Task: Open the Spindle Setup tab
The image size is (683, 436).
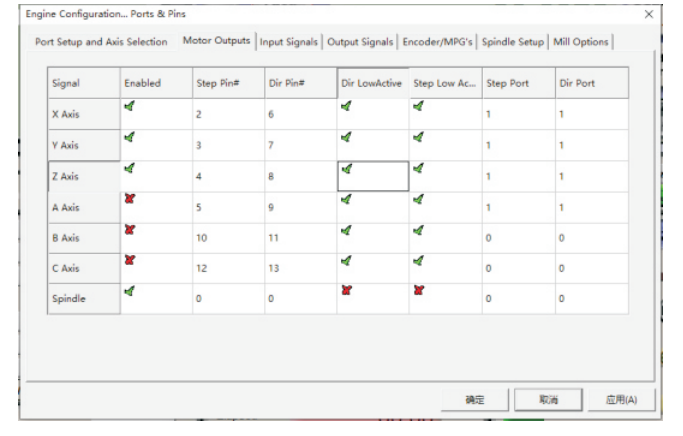Action: pyautogui.click(x=513, y=42)
